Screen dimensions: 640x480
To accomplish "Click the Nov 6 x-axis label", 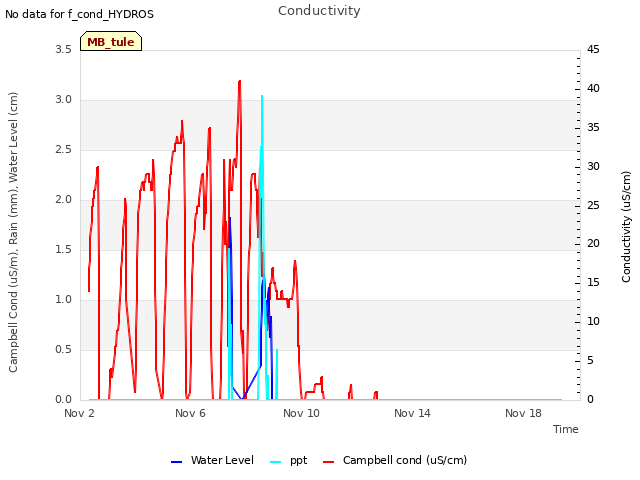I will click(x=190, y=413).
